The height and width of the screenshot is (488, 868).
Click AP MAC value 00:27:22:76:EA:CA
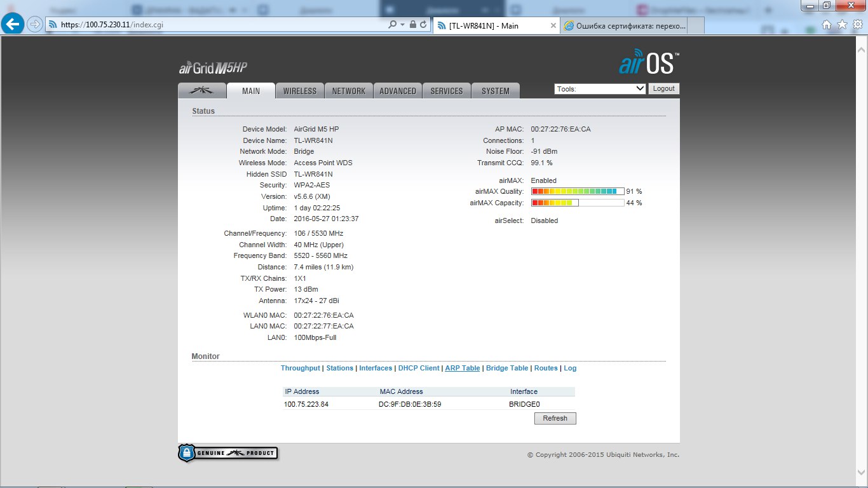tap(560, 129)
